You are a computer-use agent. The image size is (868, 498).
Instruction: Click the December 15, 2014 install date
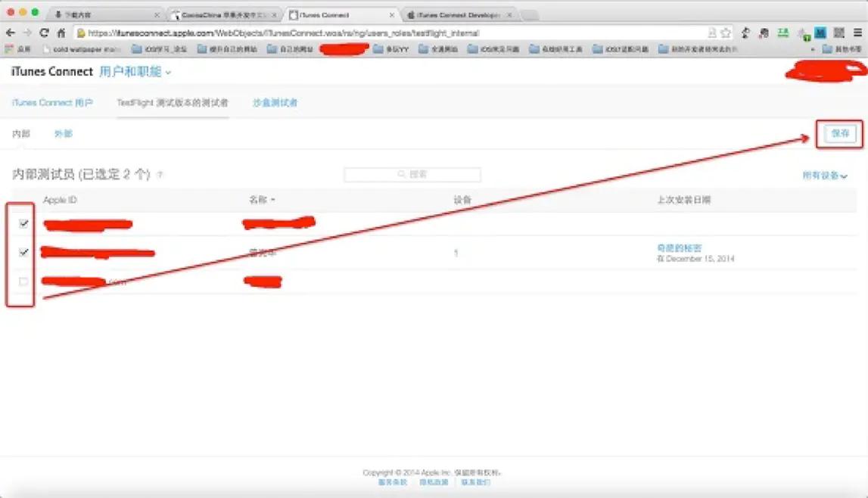pos(695,259)
